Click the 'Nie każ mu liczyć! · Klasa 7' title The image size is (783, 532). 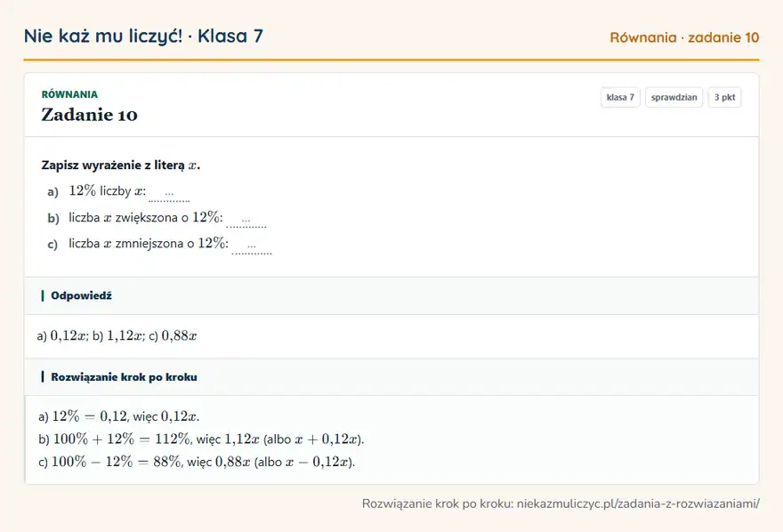143,36
